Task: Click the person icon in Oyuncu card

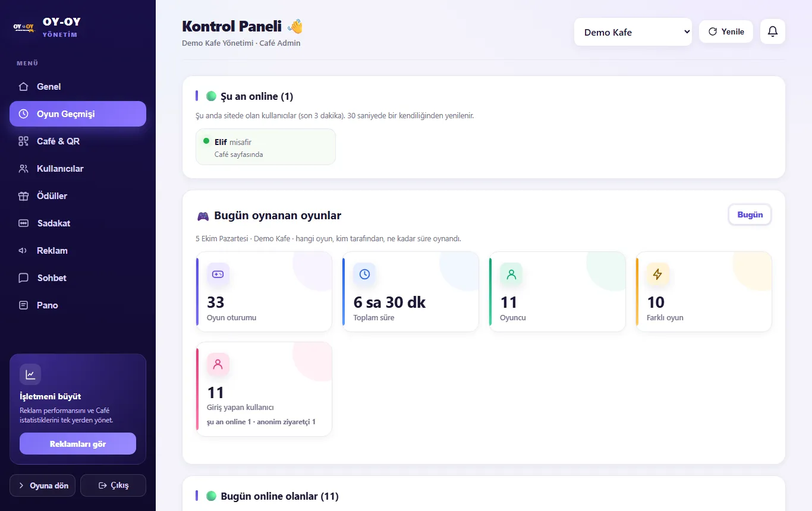Action: 511,274
